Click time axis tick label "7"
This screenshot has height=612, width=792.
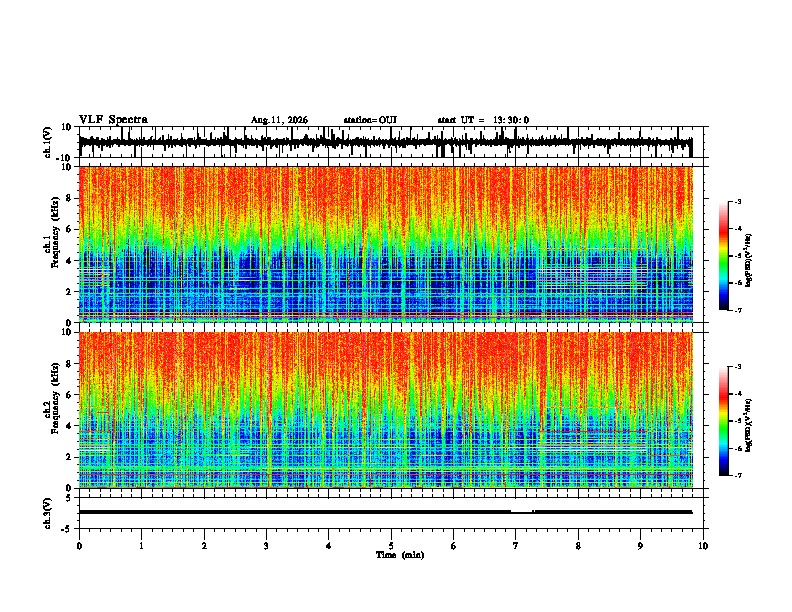(516, 546)
